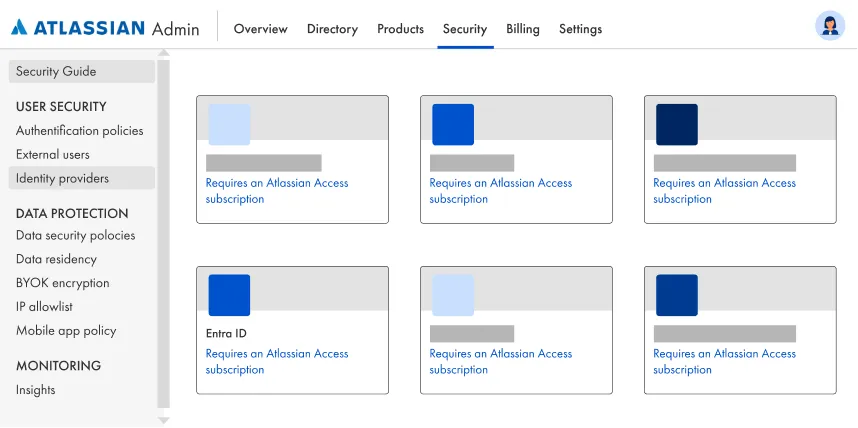Click the navy icon in top-row last card
Image resolution: width=858 pixels, height=428 pixels.
pos(677,124)
